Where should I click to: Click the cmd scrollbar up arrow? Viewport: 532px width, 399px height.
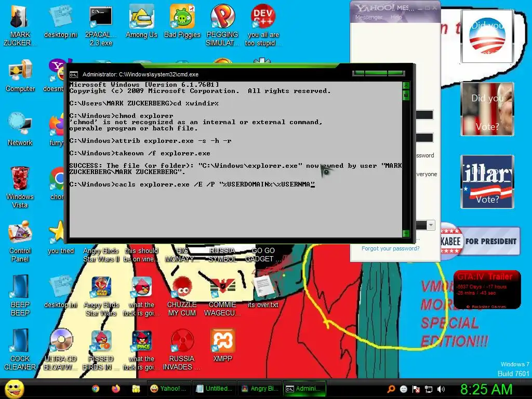[x=406, y=85]
